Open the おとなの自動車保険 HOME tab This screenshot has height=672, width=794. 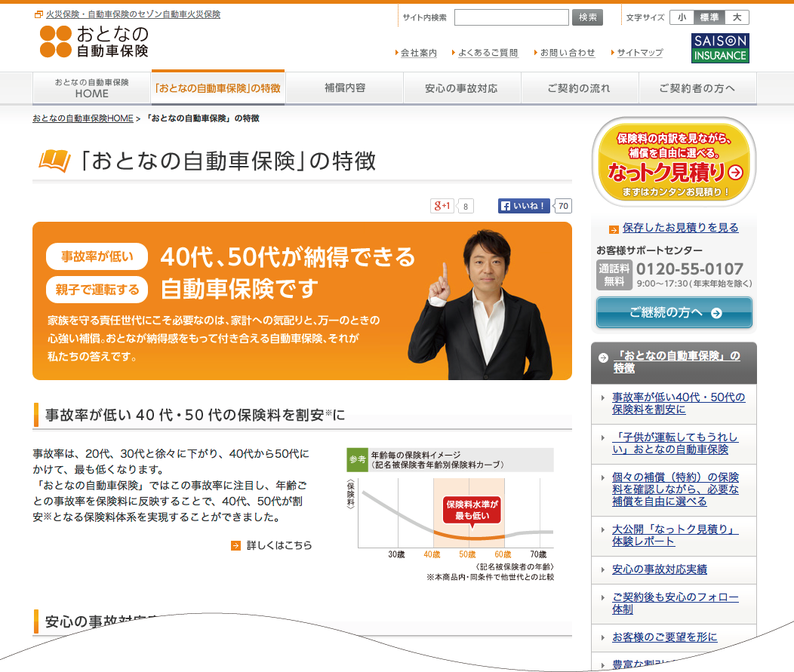point(91,88)
